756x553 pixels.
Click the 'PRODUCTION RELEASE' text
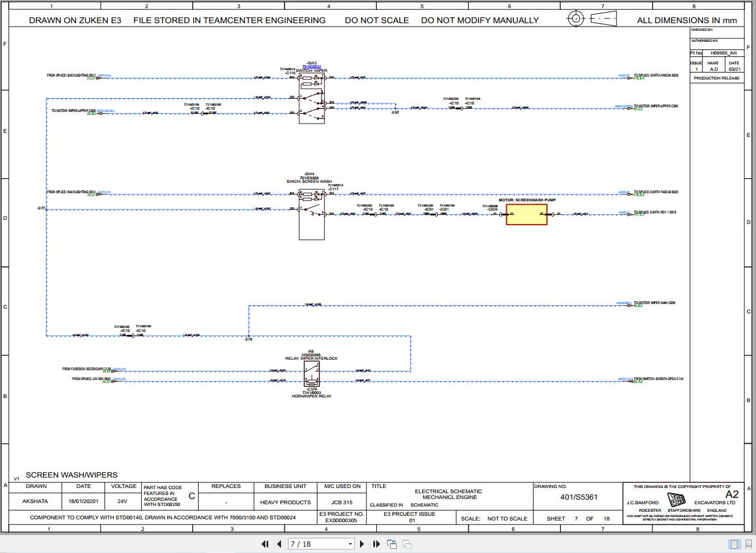click(717, 78)
